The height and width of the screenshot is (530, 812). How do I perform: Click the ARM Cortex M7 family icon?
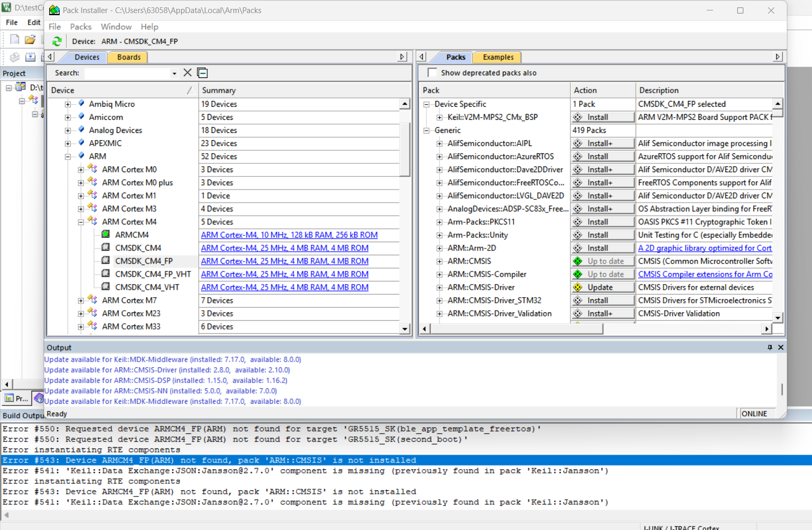[x=93, y=299]
